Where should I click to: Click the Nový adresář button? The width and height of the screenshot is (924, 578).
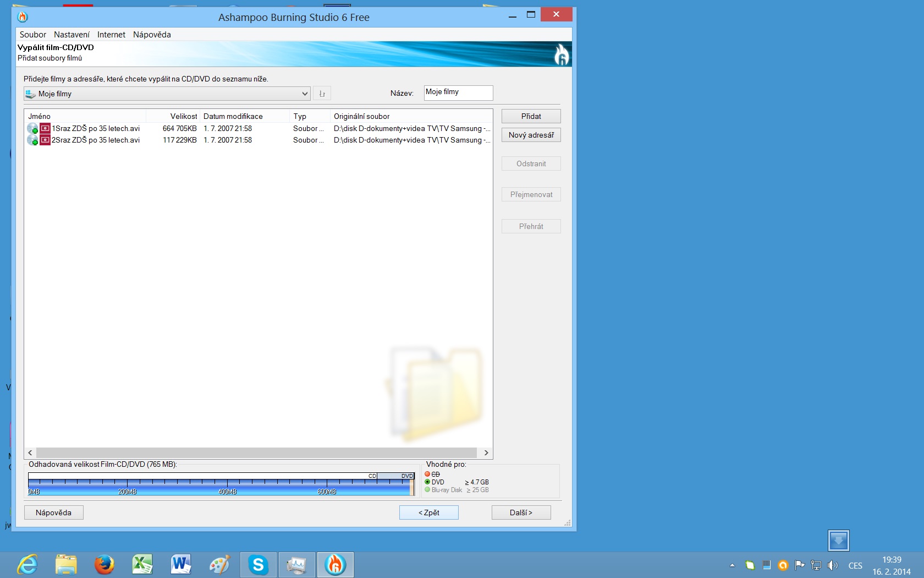click(x=531, y=135)
